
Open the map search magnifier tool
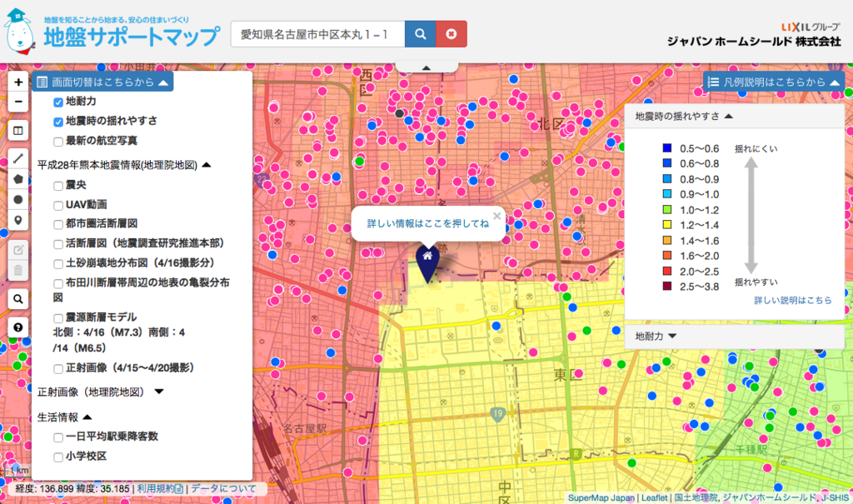[x=18, y=299]
